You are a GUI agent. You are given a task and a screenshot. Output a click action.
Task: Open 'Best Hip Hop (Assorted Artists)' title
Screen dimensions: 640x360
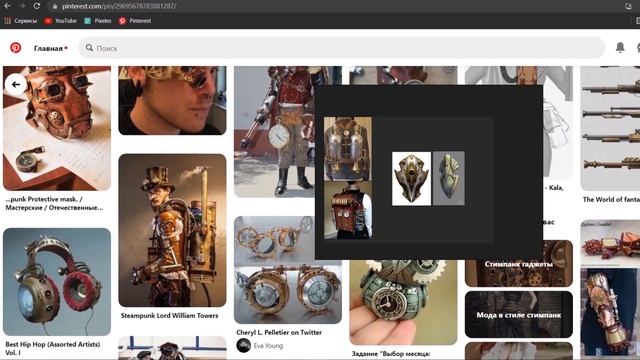[x=53, y=348]
